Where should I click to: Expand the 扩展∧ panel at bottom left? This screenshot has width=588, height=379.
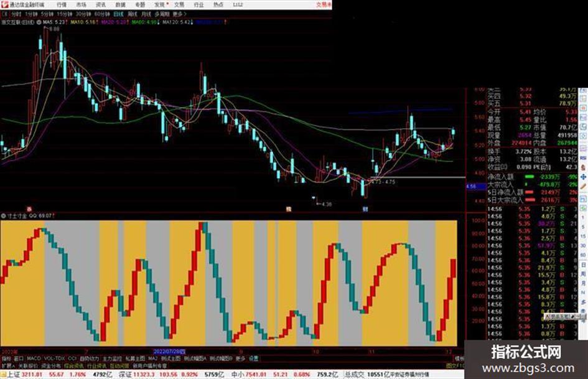(x=8, y=365)
